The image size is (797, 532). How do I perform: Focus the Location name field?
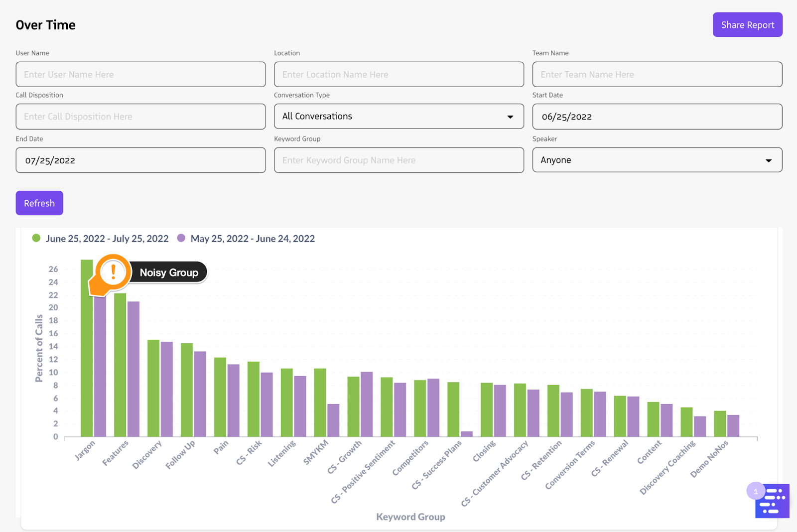398,75
